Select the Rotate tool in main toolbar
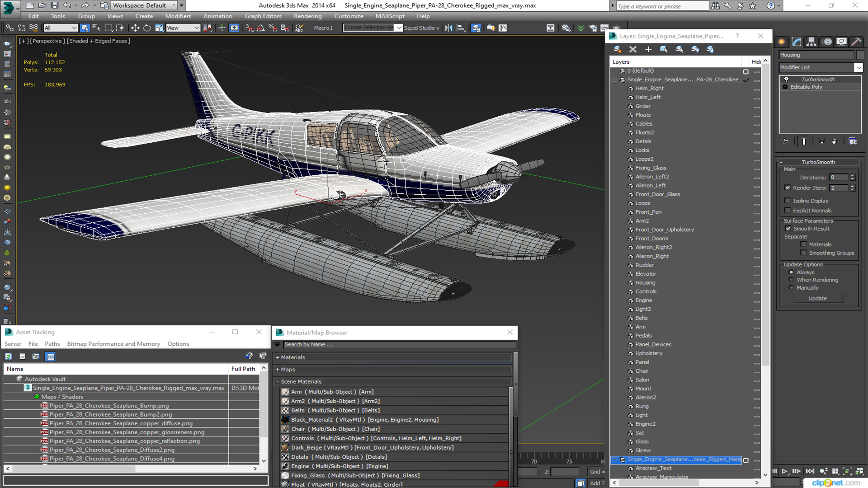Image resolution: width=868 pixels, height=488 pixels. coord(146,28)
